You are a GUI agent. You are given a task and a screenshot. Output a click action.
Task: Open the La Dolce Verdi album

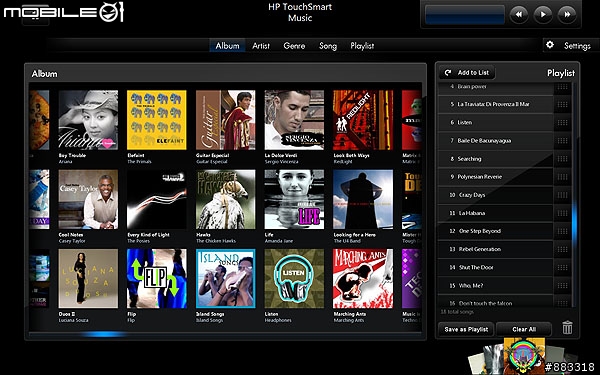click(294, 120)
